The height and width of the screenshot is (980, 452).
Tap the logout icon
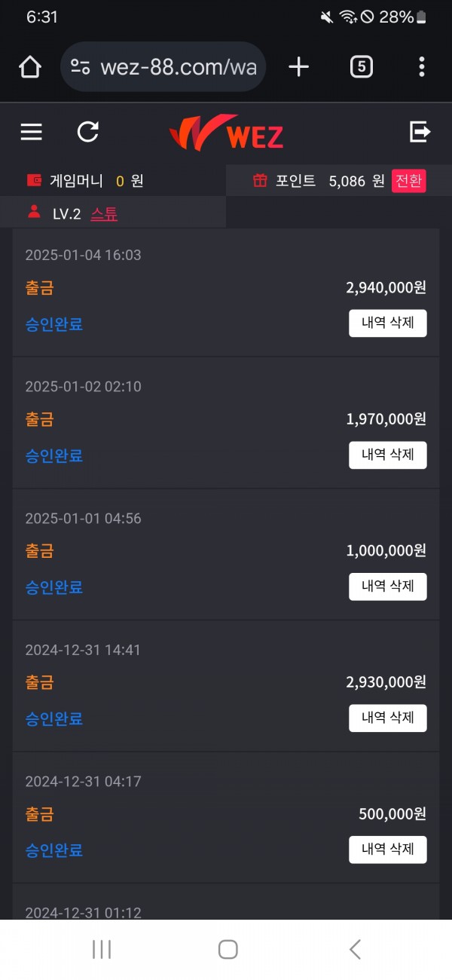[420, 133]
